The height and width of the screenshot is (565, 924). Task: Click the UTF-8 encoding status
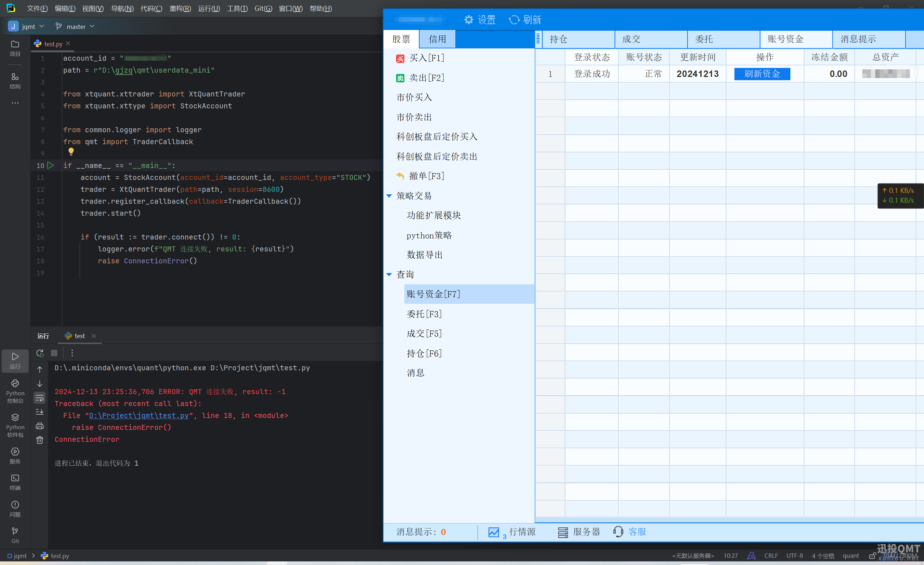(795, 556)
